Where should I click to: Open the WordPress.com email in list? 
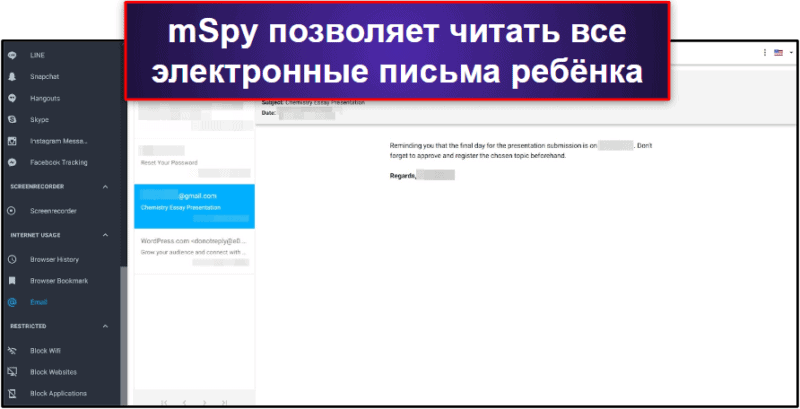coord(194,251)
